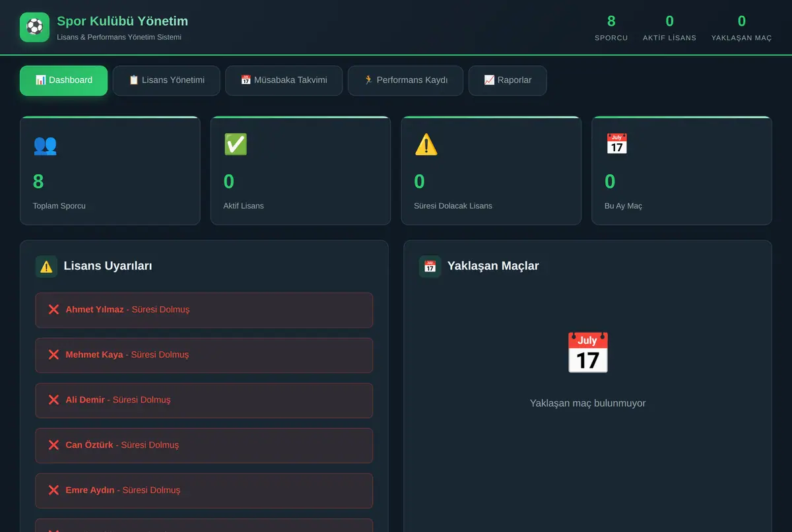Click the Lisans Uyarıları heading
Image resolution: width=792 pixels, height=532 pixels.
coord(108,266)
